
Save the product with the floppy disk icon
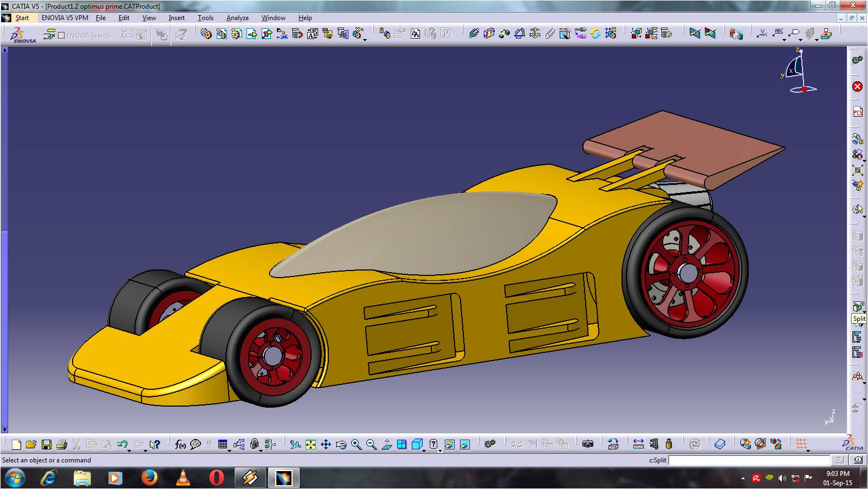pos(47,445)
